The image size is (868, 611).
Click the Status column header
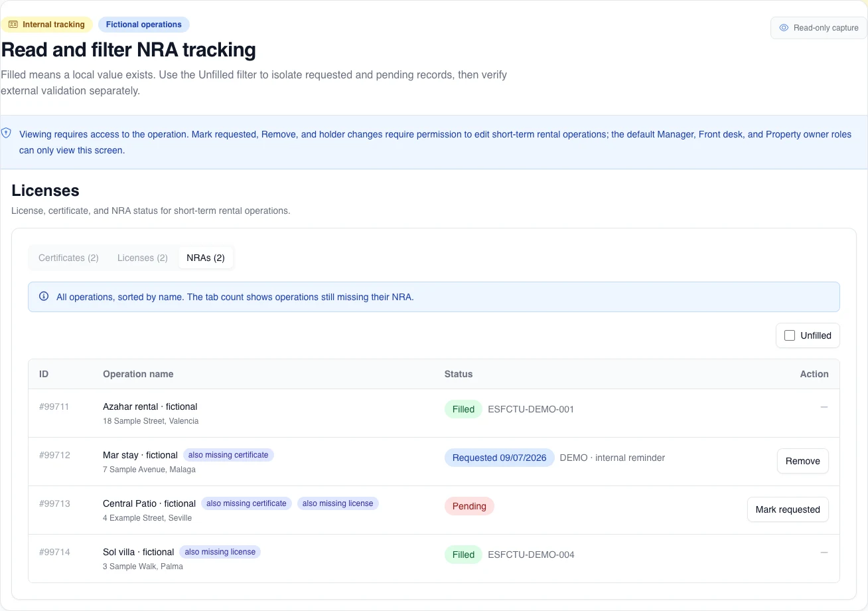(459, 374)
